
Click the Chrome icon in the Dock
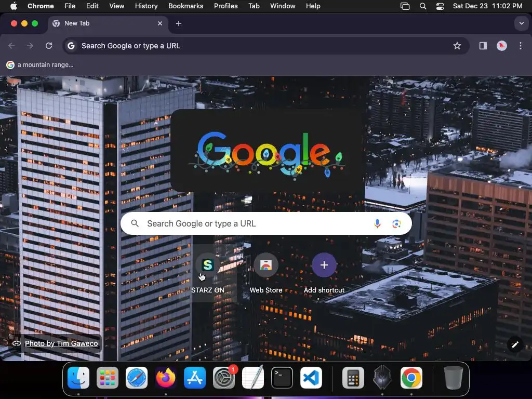(x=411, y=378)
